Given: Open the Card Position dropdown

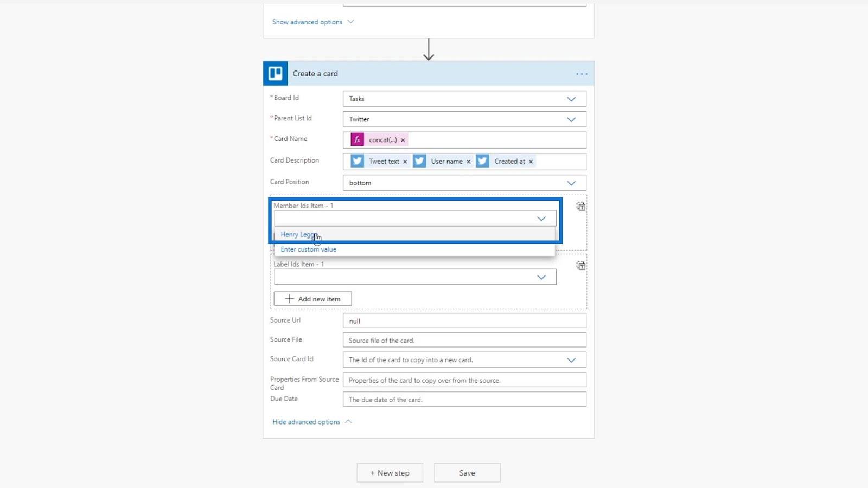Looking at the screenshot, I should [x=571, y=183].
